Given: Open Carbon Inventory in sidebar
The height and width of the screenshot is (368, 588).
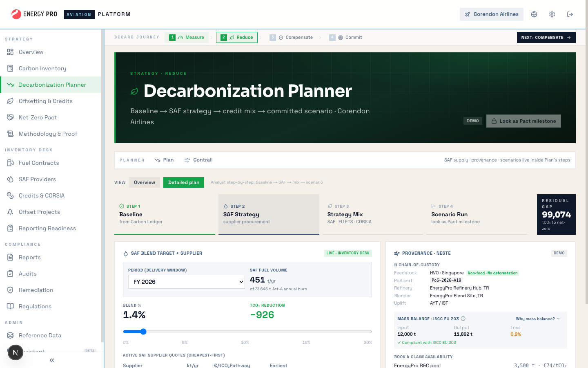Looking at the screenshot, I should coord(51,68).
